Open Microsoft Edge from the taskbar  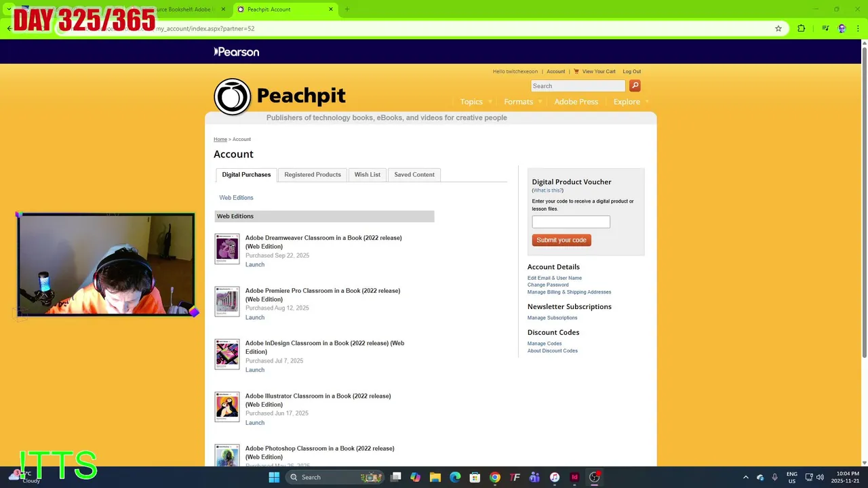(x=455, y=477)
